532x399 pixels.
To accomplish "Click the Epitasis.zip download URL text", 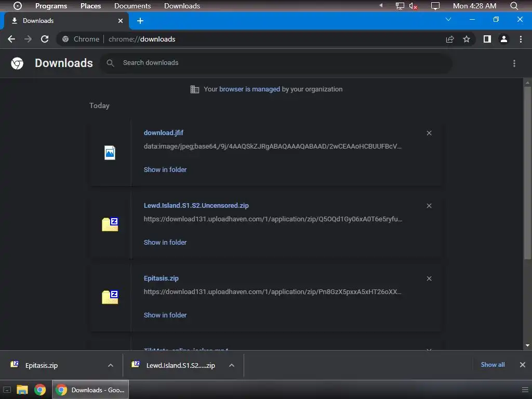I will pyautogui.click(x=272, y=292).
